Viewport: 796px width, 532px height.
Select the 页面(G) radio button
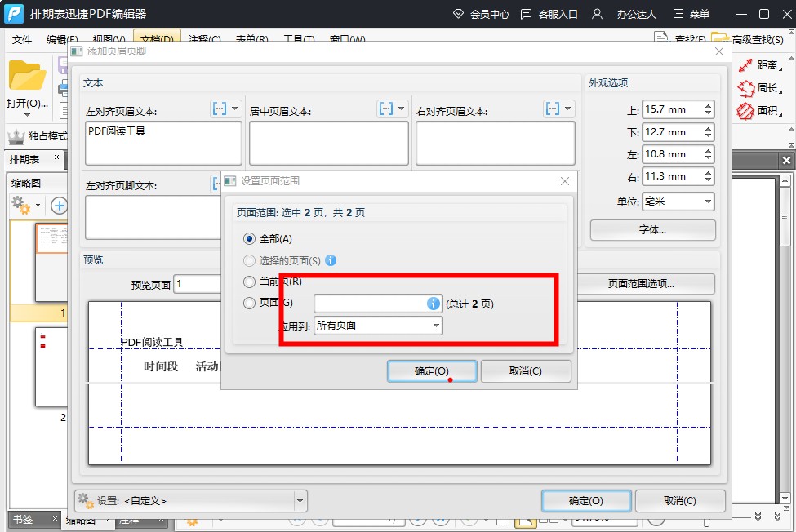tap(250, 304)
